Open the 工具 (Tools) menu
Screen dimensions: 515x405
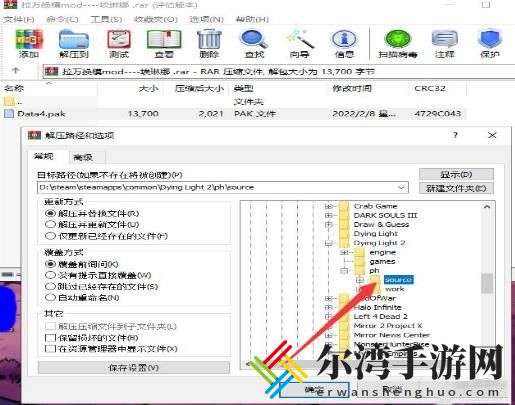pyautogui.click(x=106, y=19)
